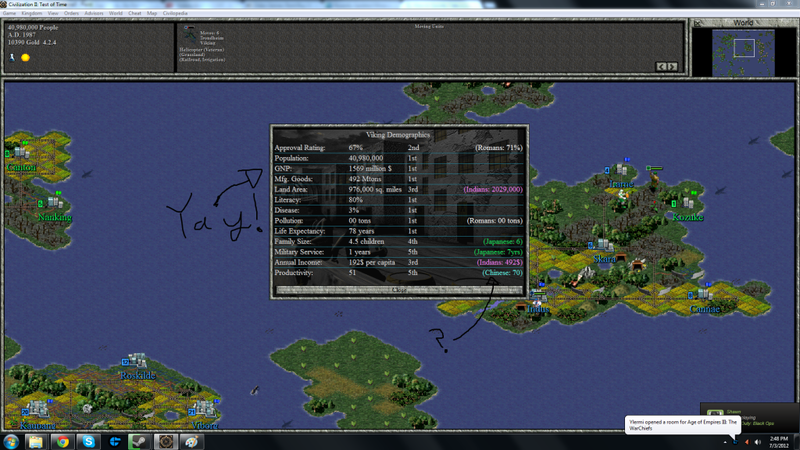
Task: Close the Viking Demographics window
Action: (x=399, y=290)
